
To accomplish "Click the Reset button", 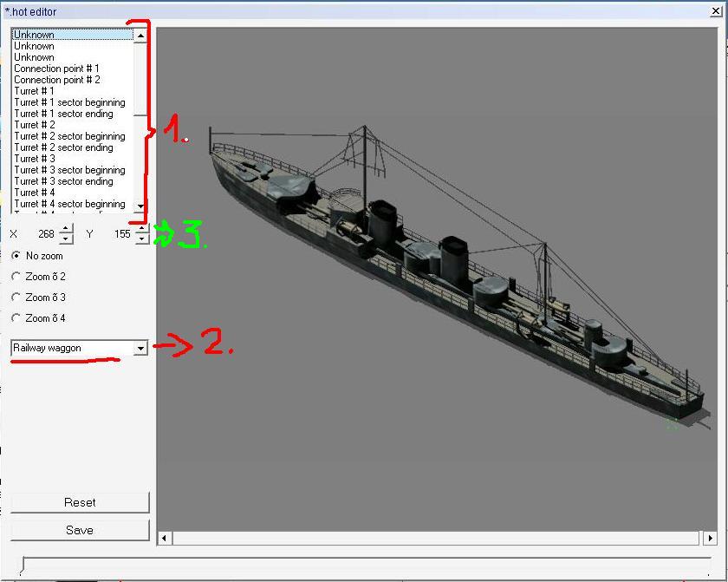I will tap(80, 502).
